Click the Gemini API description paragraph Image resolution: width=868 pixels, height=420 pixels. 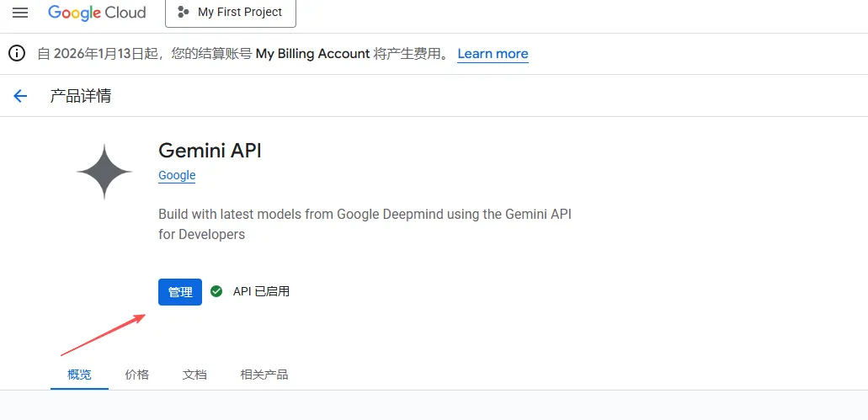click(365, 224)
